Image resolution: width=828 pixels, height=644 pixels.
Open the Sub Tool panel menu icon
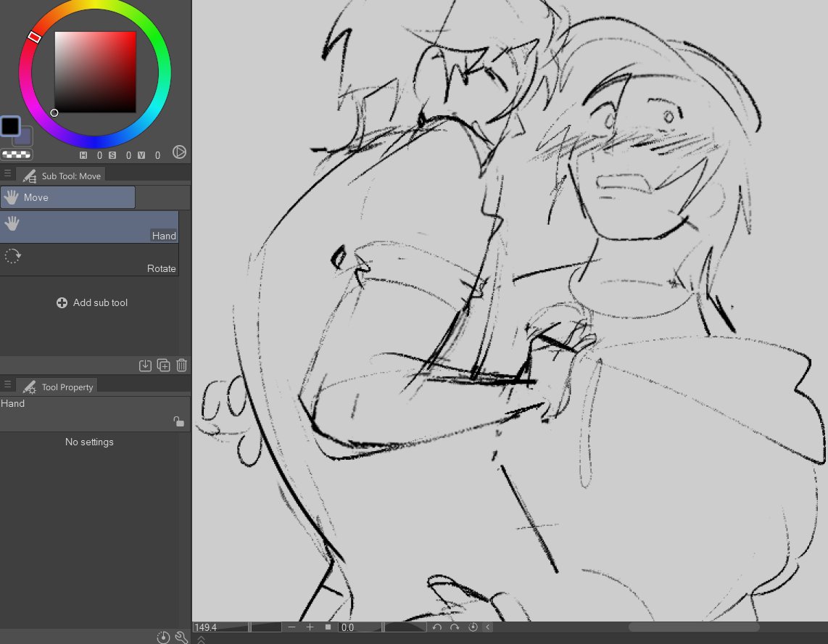point(7,173)
